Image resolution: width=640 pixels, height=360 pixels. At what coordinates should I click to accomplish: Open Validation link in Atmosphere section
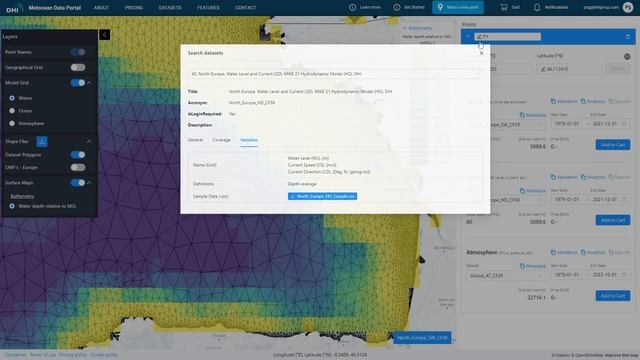564,252
